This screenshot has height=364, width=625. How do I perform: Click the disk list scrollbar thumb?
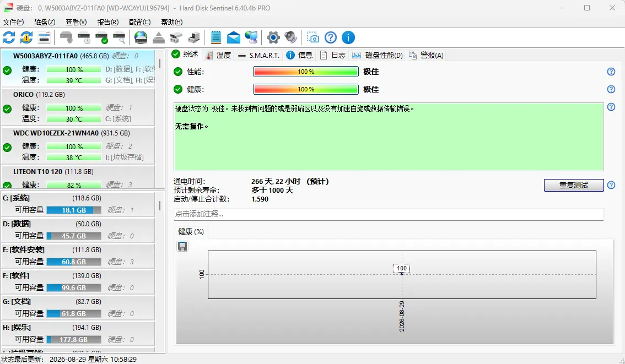point(160,63)
